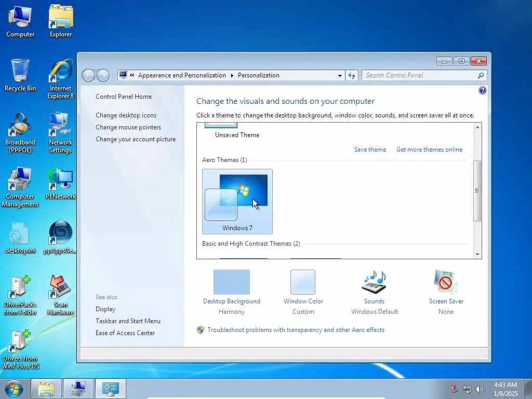Select the desktop.ini file icon
532x399 pixels.
20,237
